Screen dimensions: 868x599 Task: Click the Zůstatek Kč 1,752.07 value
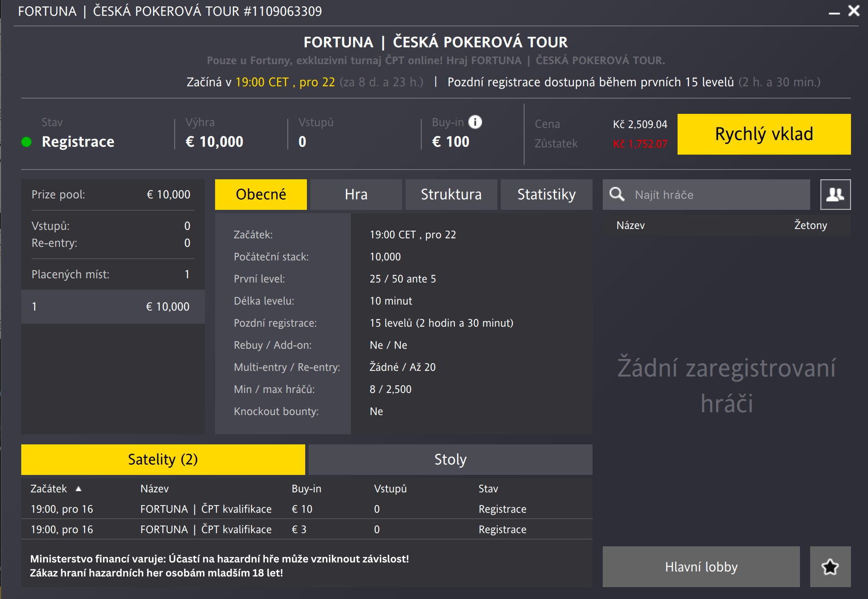(640, 144)
